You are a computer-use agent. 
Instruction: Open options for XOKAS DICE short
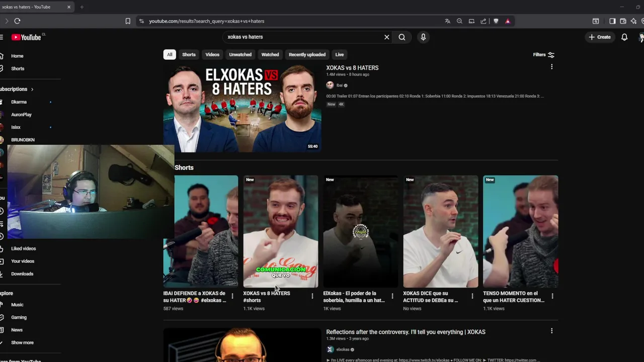coord(472,296)
